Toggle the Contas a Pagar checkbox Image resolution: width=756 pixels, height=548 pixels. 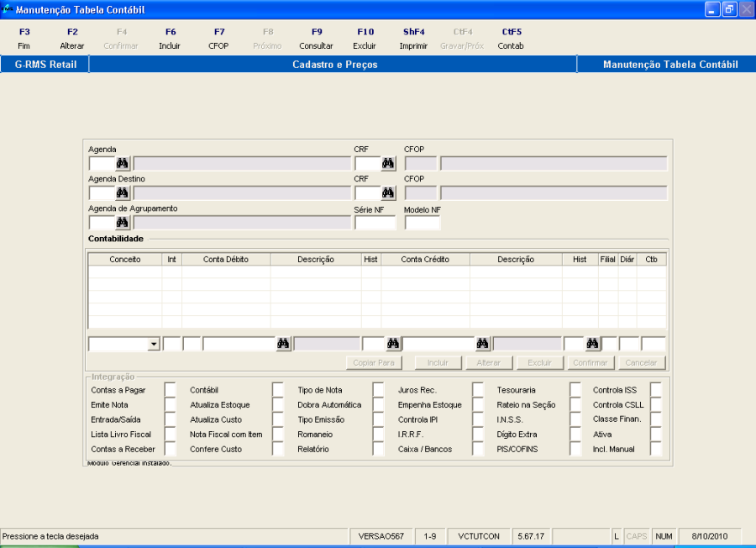click(x=171, y=389)
